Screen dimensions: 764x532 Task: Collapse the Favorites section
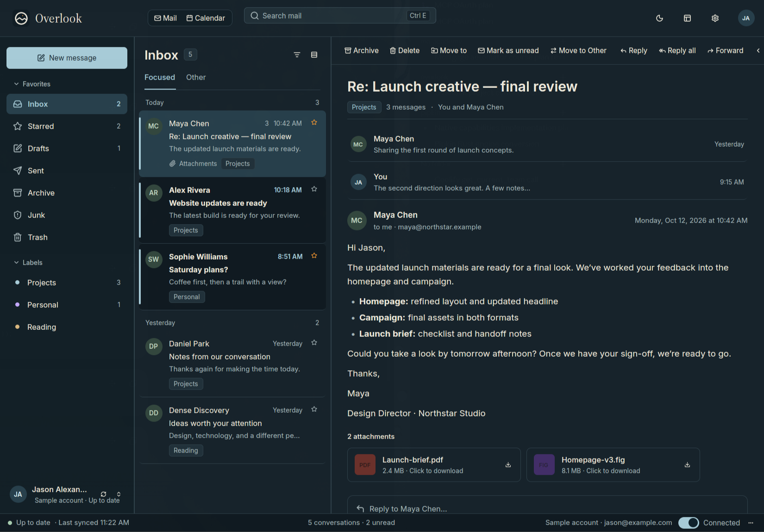point(32,84)
